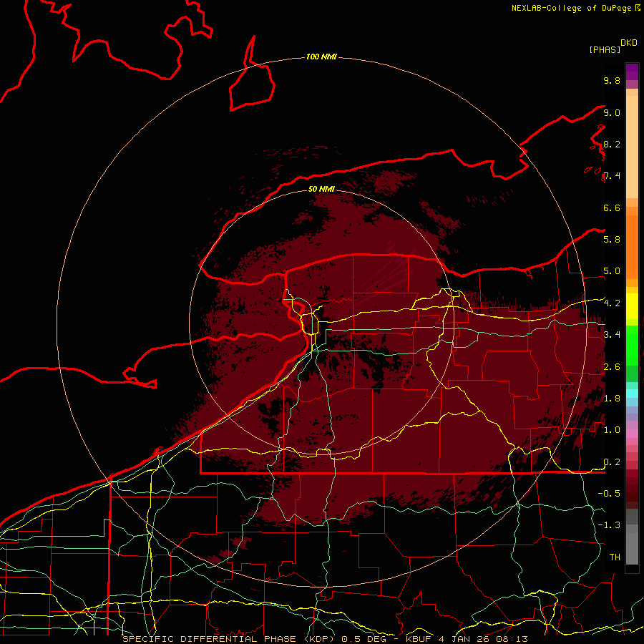Click the TH label at legend bottom
This screenshot has width=644, height=644.
pyautogui.click(x=615, y=557)
